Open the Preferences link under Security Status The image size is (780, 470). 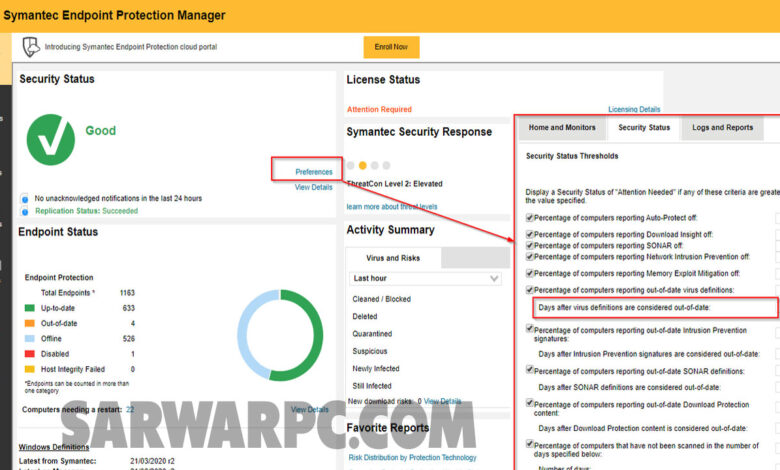(x=313, y=172)
